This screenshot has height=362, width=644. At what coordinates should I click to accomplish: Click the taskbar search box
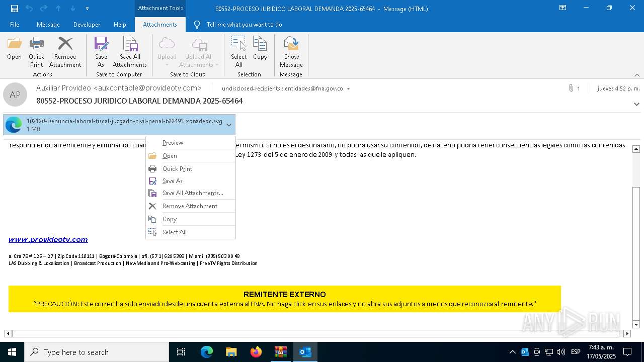pyautogui.click(x=97, y=352)
